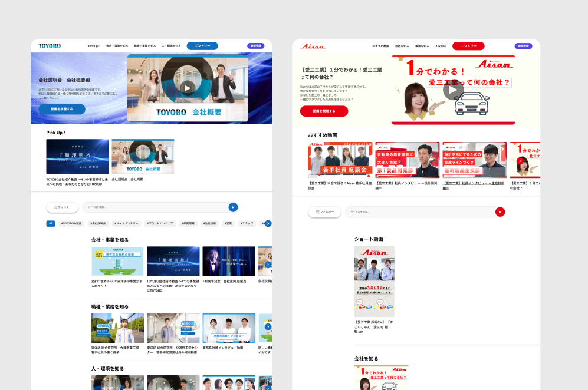
Task: Open the 若手社員座談会 video thumbnail
Action: point(340,160)
